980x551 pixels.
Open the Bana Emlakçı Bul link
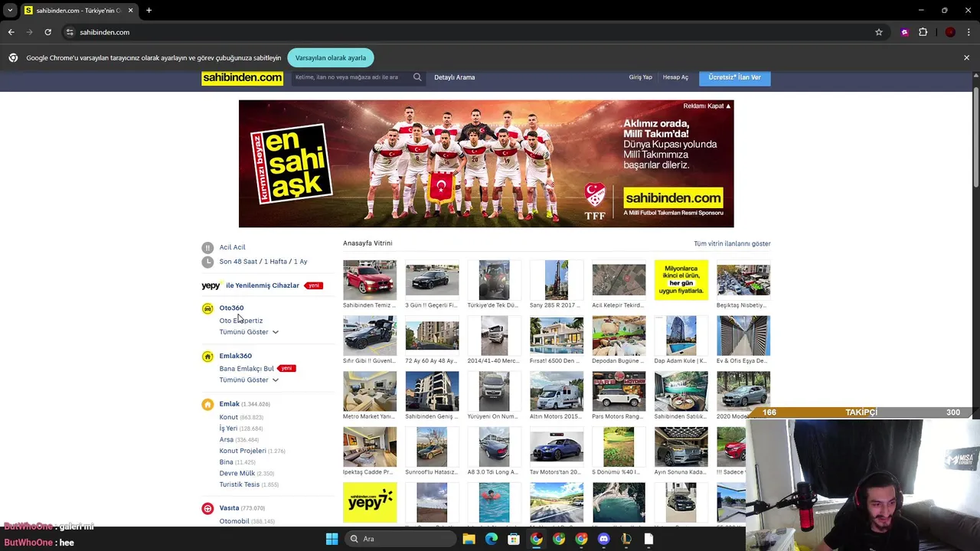coord(247,369)
